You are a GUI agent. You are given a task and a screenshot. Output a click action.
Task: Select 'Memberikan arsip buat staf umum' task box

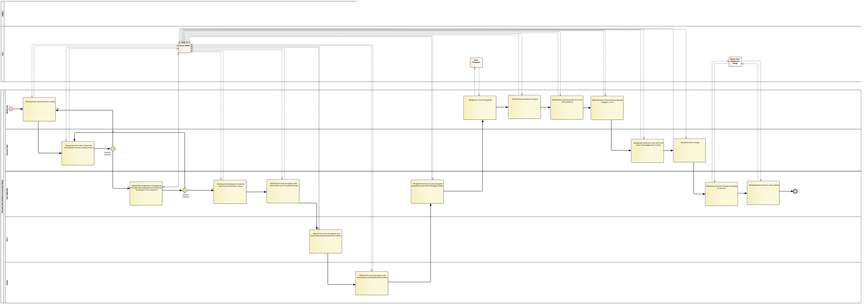click(567, 108)
